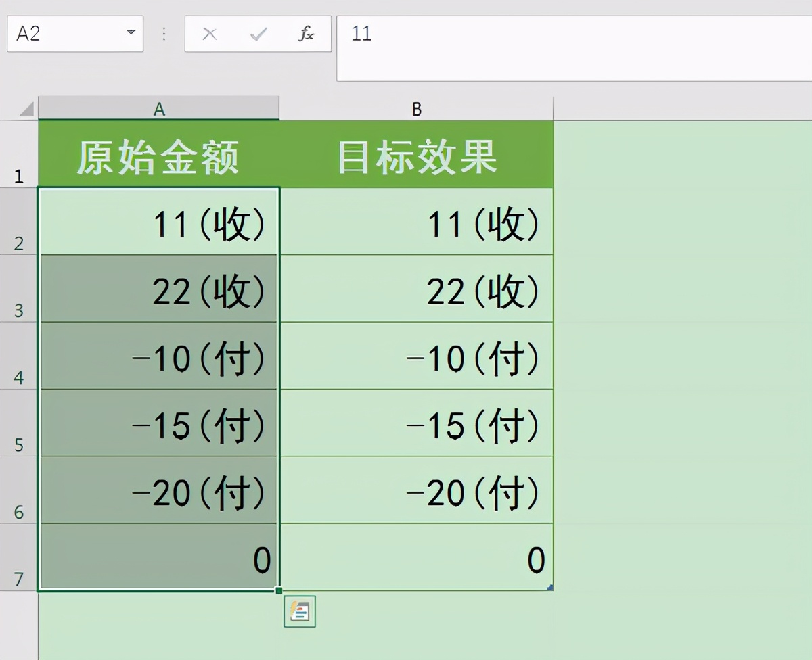The height and width of the screenshot is (660, 812).
Task: Select row 4 header
Action: click(x=19, y=356)
